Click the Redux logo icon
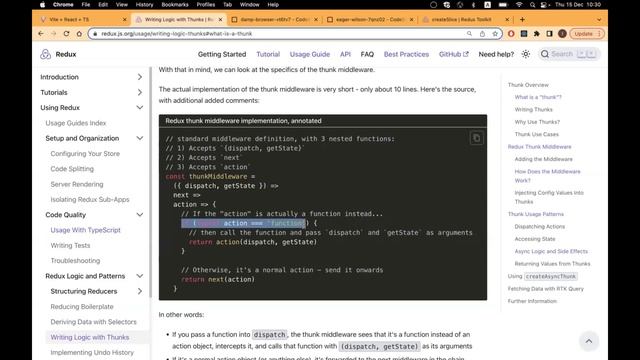The image size is (640, 360). point(45,54)
